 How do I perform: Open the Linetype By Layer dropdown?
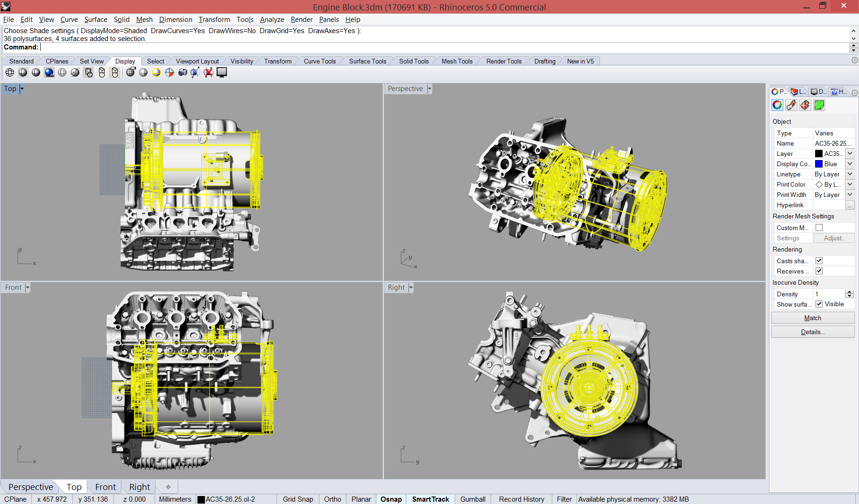coord(850,174)
